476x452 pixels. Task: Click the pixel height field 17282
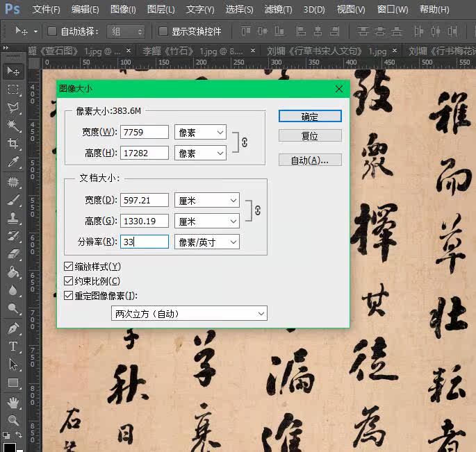[145, 153]
